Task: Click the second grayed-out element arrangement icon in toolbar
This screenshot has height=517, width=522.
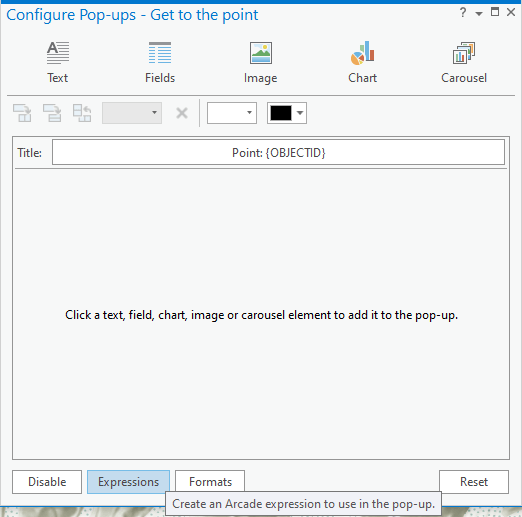Action: tap(52, 113)
